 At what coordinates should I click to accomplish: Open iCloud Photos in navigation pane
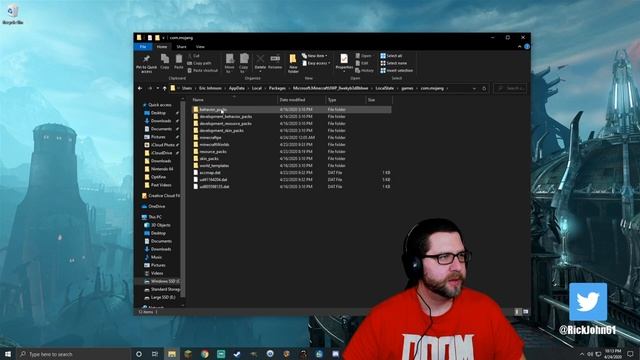click(x=162, y=145)
